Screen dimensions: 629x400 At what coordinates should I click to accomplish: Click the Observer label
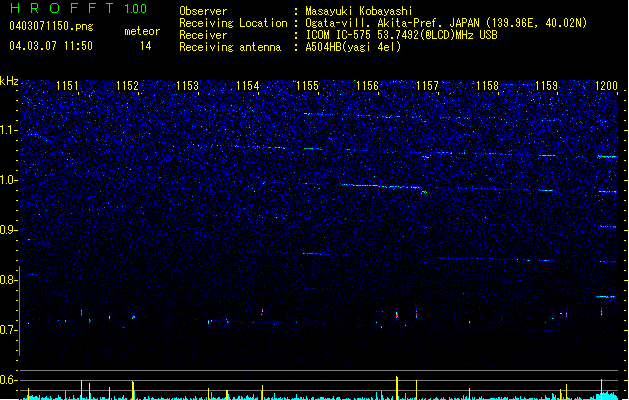click(x=203, y=11)
